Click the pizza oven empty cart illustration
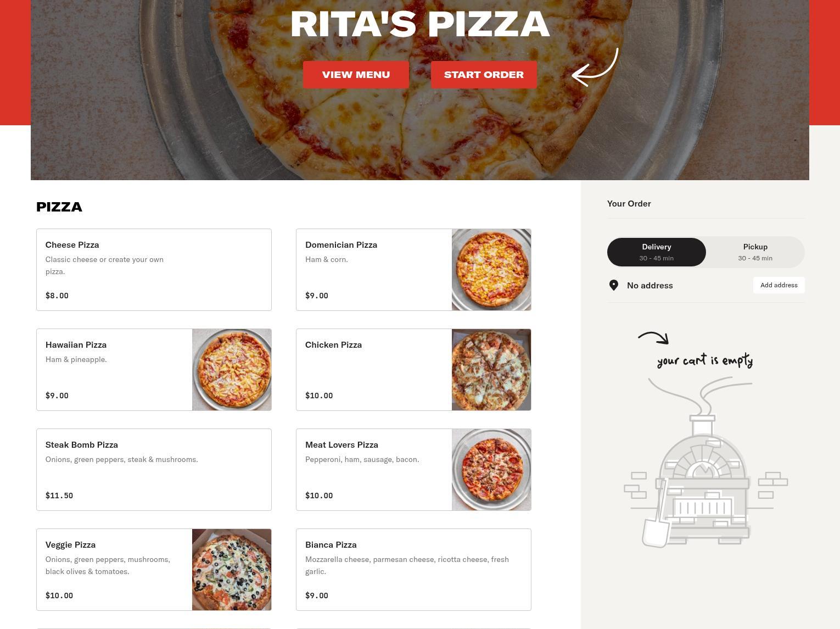Image resolution: width=840 pixels, height=629 pixels. point(705,462)
